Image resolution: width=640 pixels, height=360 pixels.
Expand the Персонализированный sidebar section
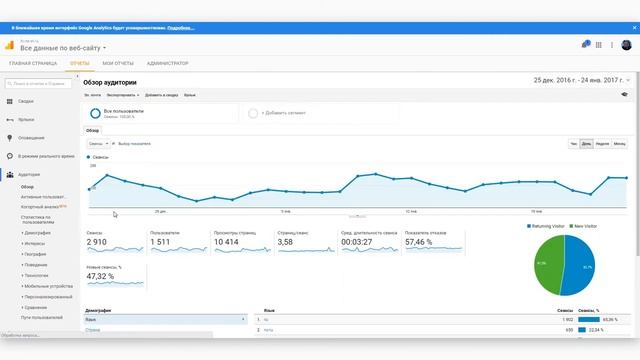tap(47, 297)
